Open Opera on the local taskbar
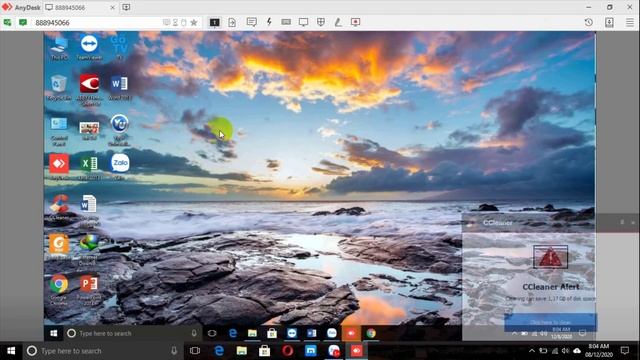 point(287,351)
